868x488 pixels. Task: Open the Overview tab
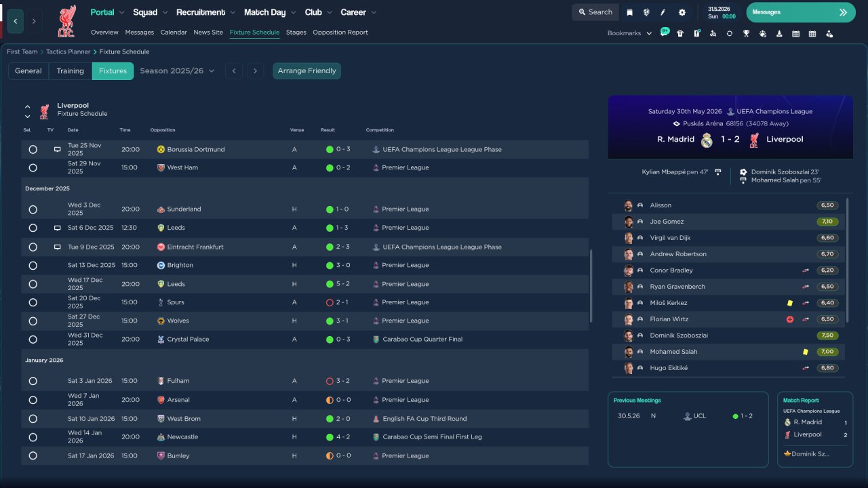click(104, 33)
